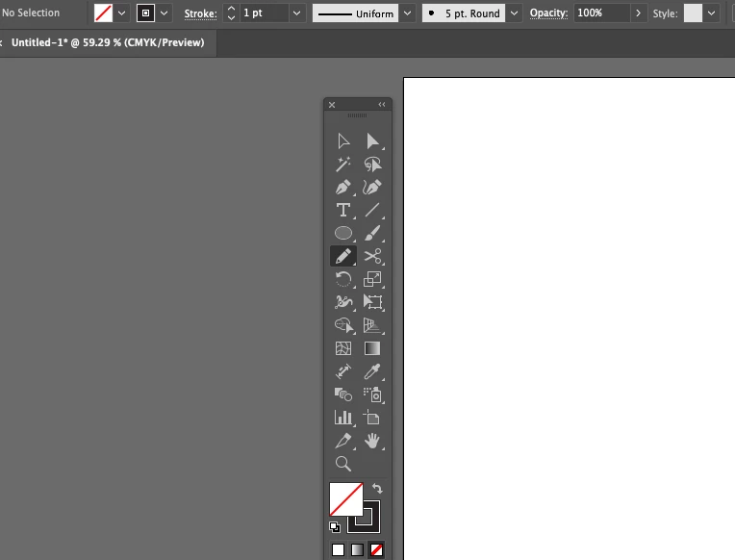Image resolution: width=735 pixels, height=560 pixels.
Task: Click the Fill swatch in the Tools panel
Action: pos(346,499)
